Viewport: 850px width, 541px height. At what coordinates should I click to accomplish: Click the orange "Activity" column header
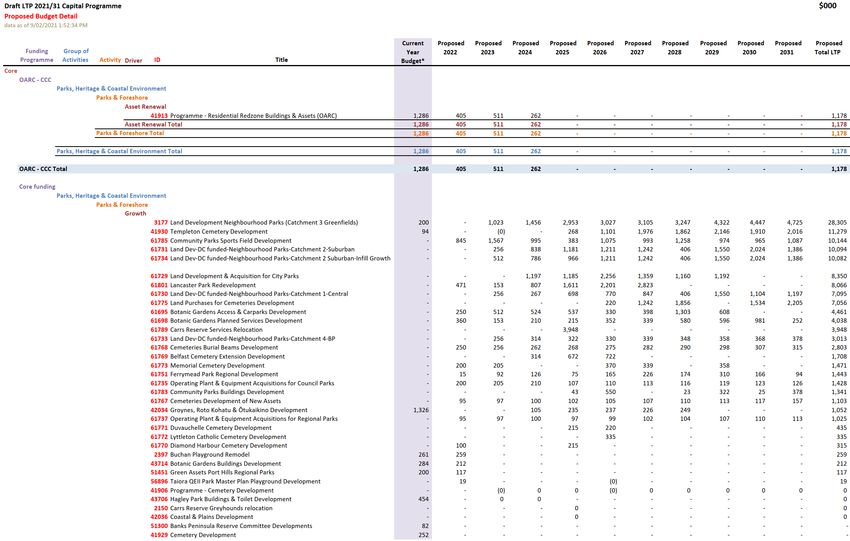(x=110, y=60)
